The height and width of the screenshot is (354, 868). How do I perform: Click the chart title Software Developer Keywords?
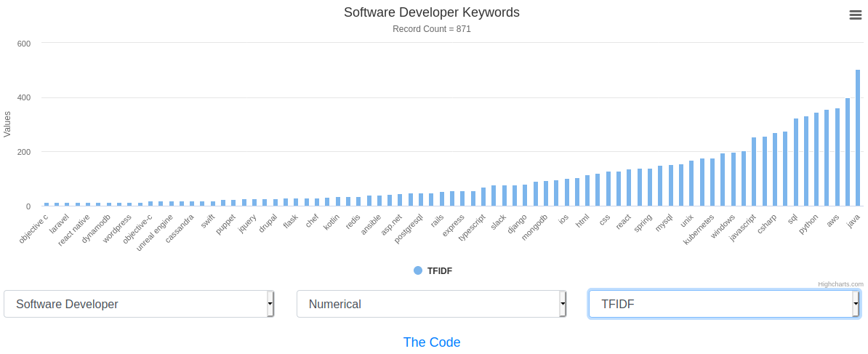(432, 12)
